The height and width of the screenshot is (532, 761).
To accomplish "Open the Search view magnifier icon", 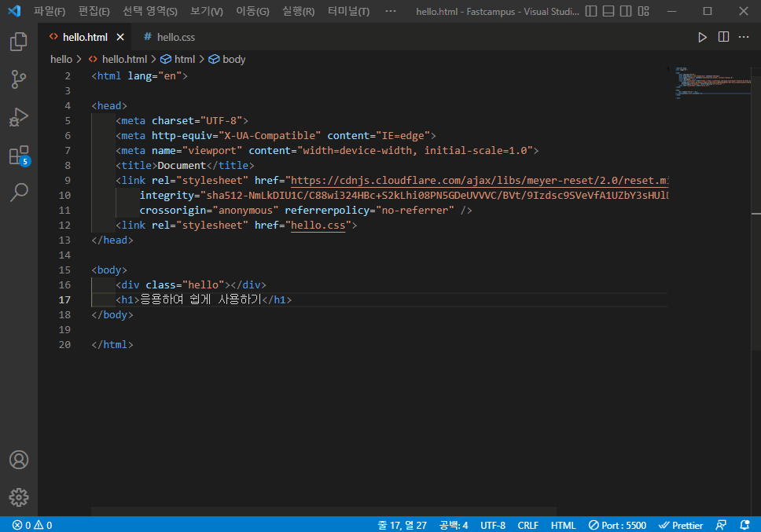I will [x=19, y=193].
